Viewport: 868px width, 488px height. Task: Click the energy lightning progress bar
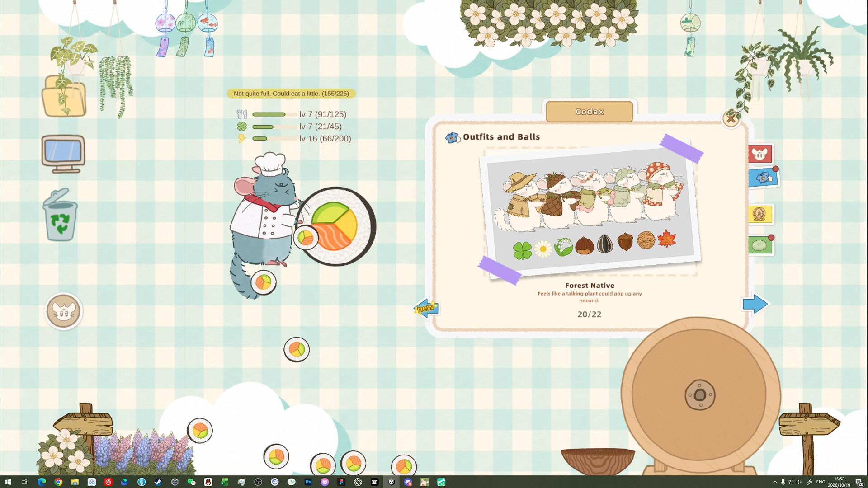pyautogui.click(x=274, y=139)
